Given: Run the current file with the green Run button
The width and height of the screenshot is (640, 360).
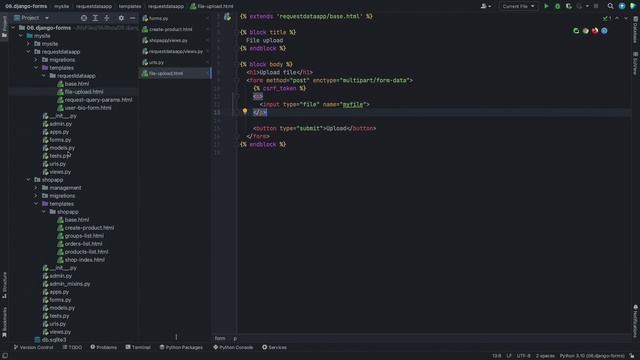Looking at the screenshot, I should [546, 6].
